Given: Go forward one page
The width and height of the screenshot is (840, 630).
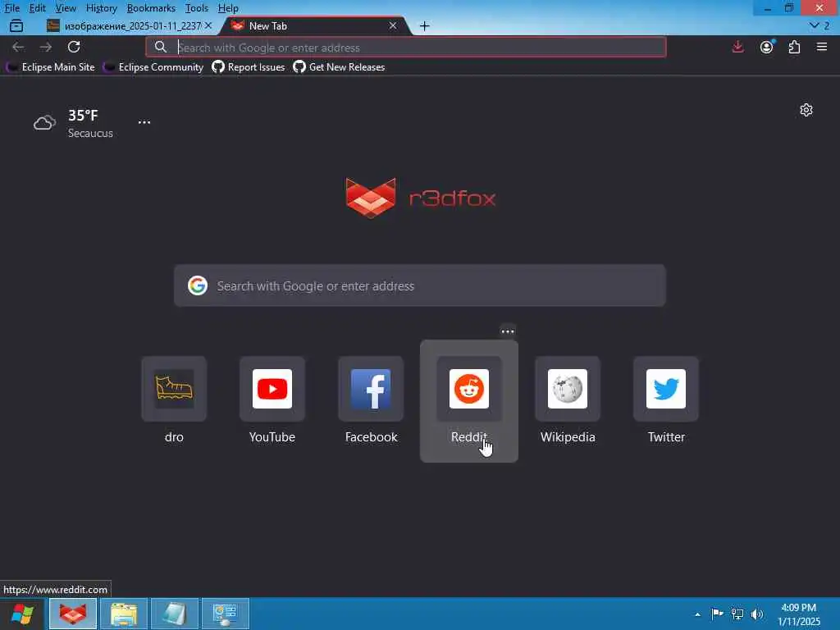Looking at the screenshot, I should 46,47.
